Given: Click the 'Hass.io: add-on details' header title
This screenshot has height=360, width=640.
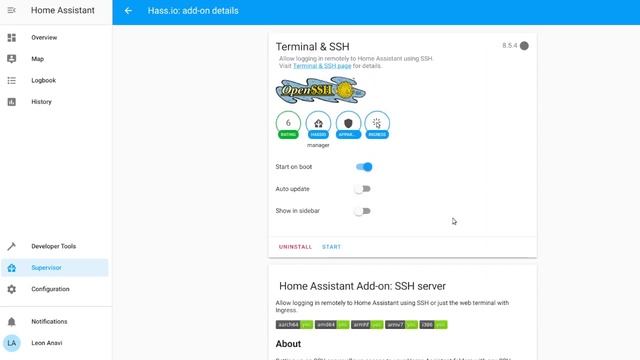Looking at the screenshot, I should (x=193, y=11).
